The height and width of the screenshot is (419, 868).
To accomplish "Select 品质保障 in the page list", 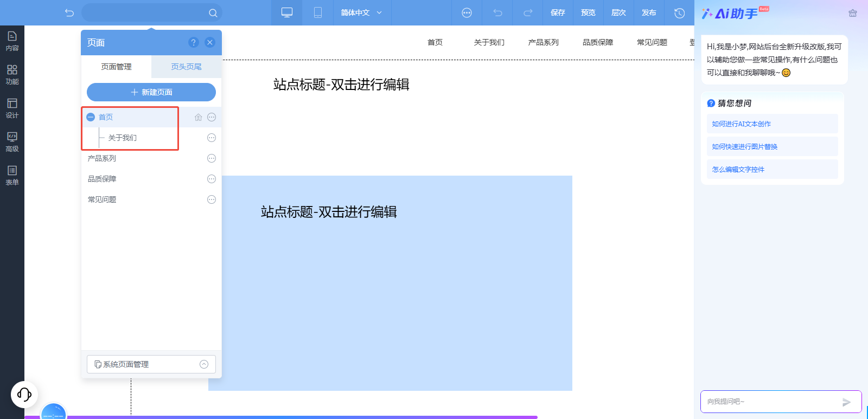I will point(102,179).
